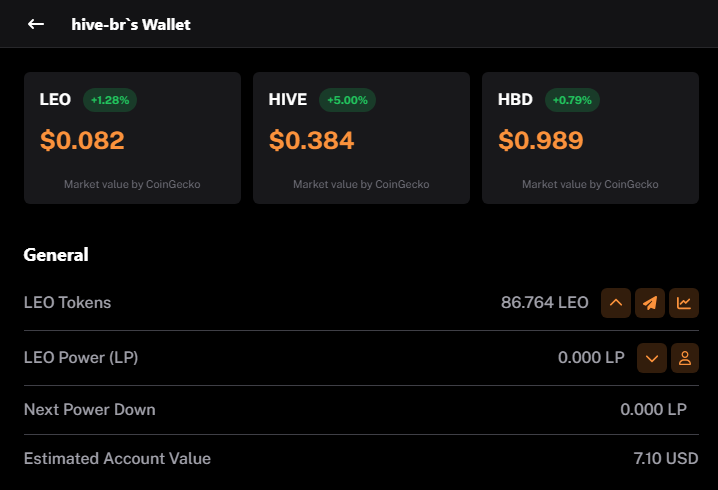Image resolution: width=718 pixels, height=490 pixels.
Task: Click the Next Power Down 0.000 LP value
Action: [653, 409]
